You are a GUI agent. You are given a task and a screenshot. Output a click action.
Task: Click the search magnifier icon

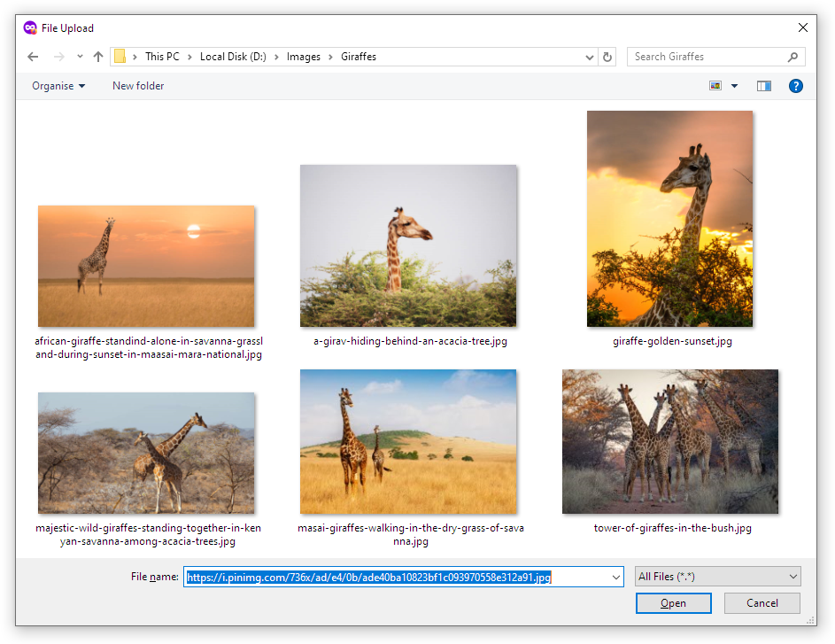[792, 57]
